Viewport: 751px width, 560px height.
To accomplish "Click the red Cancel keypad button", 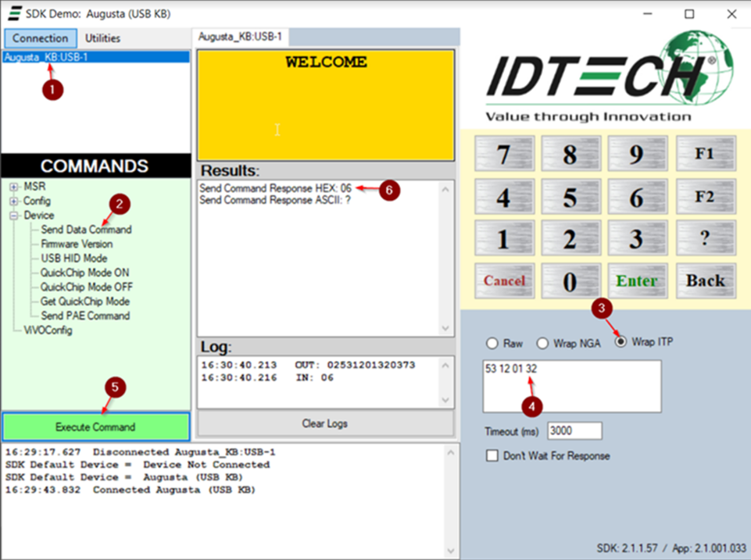I will (x=504, y=280).
